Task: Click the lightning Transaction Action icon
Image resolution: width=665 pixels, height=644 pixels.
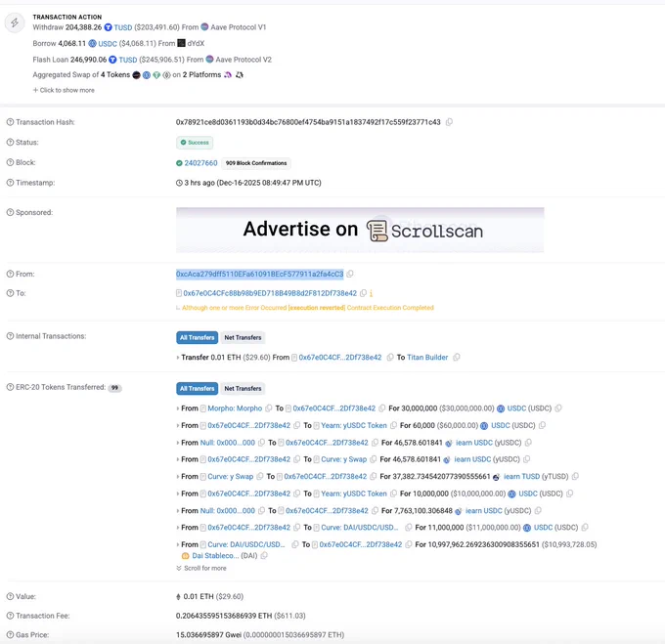Action: coord(15,22)
